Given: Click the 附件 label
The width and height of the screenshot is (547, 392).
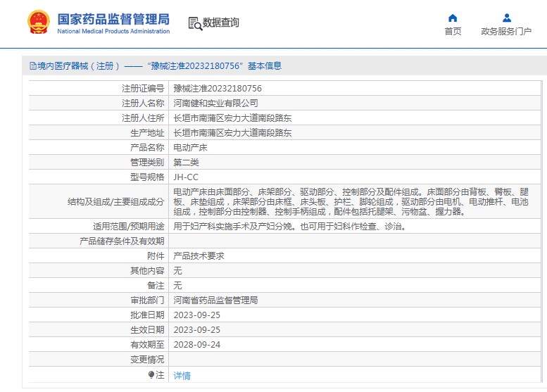Looking at the screenshot, I should pos(156,256).
